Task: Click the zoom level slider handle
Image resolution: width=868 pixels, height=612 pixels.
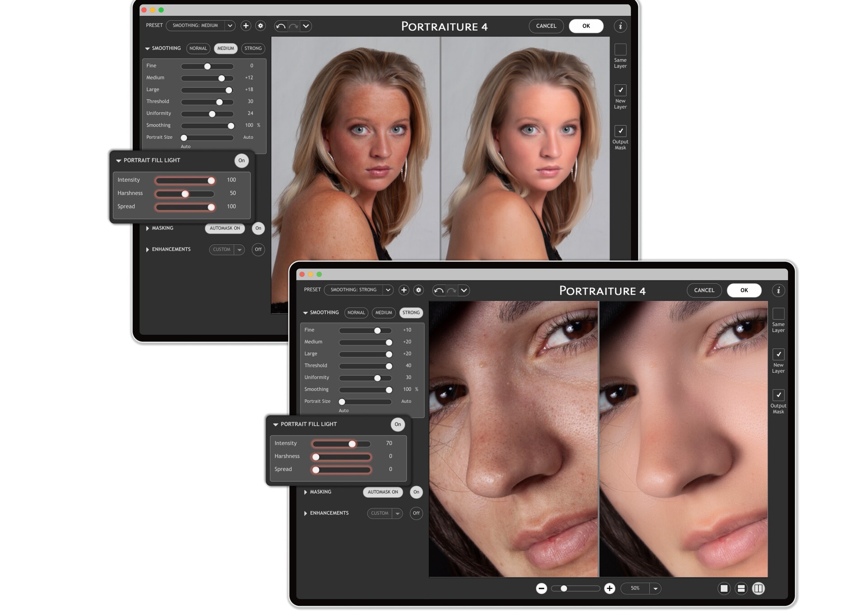Action: [x=564, y=588]
